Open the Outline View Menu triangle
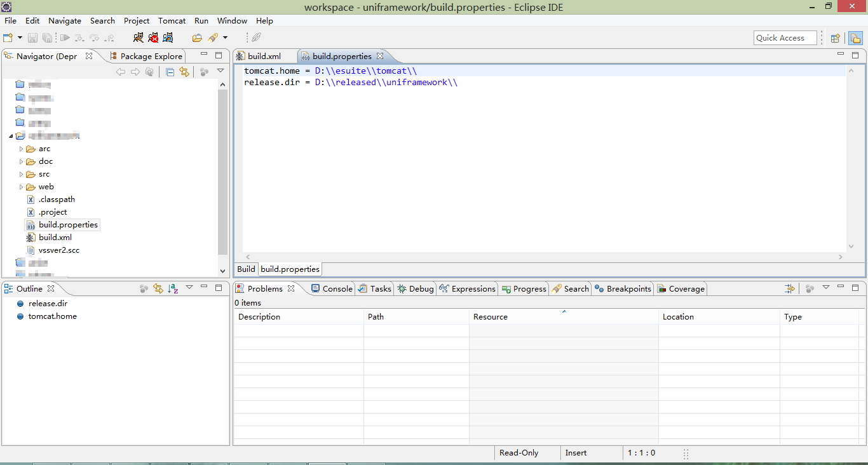Screen dimensions: 868x465 (189, 287)
